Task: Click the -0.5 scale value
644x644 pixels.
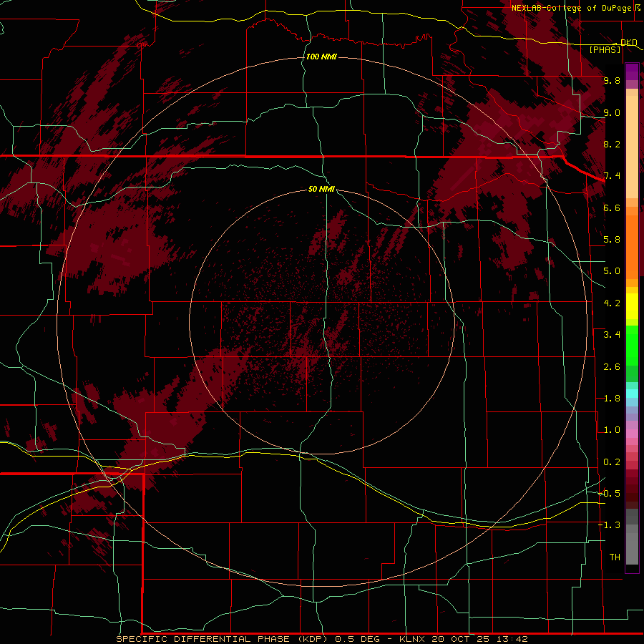Action: [610, 494]
